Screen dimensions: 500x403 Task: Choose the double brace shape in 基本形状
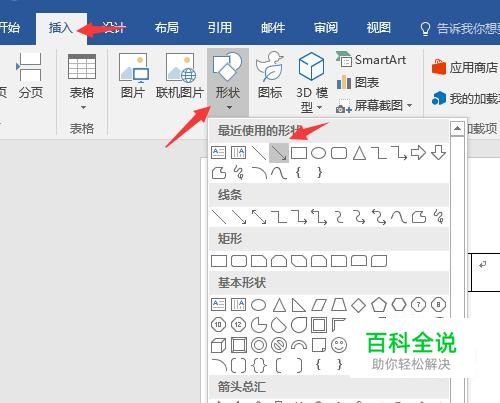[x=259, y=365]
